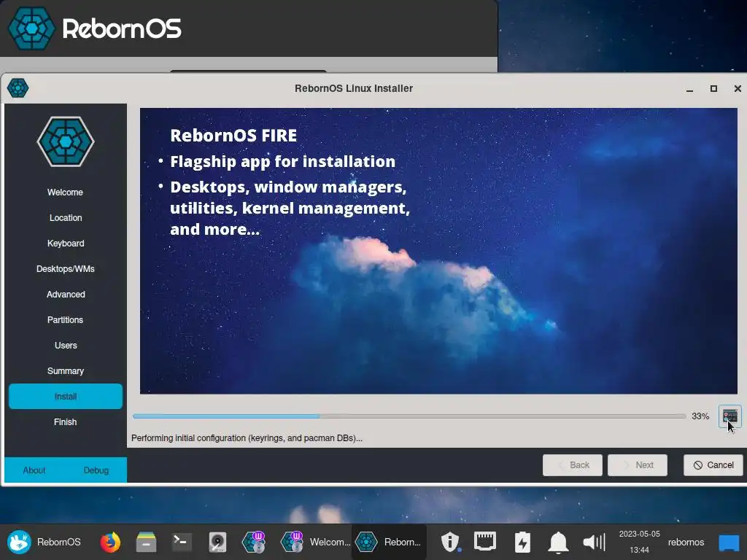The height and width of the screenshot is (560, 747).
Task: Maximize the installer window
Action: tap(713, 88)
